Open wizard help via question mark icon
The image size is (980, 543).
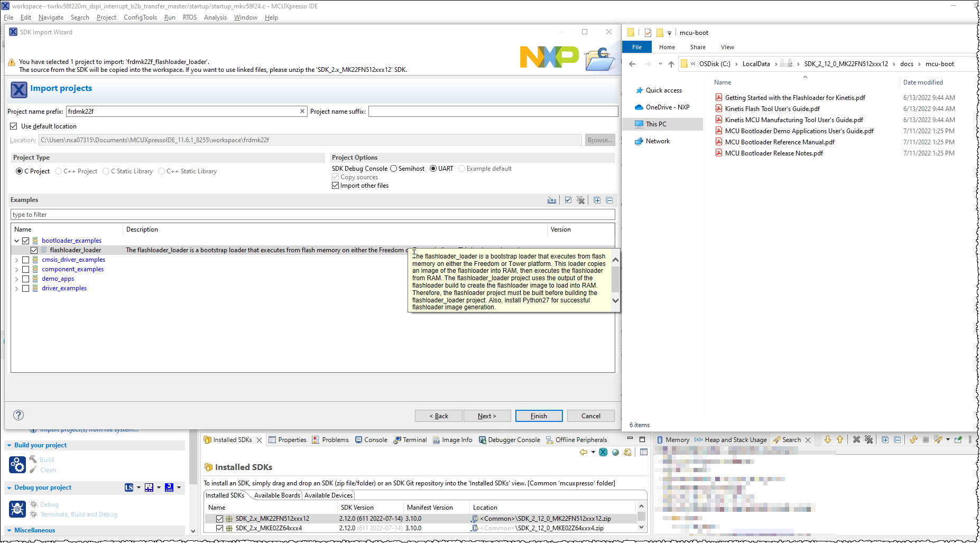(x=19, y=415)
